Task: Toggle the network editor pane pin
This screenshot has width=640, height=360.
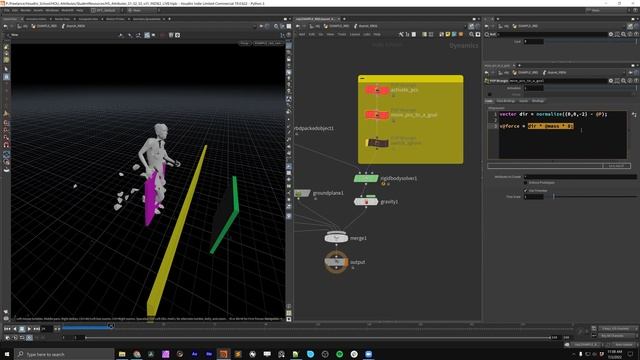Action: [x=471, y=26]
